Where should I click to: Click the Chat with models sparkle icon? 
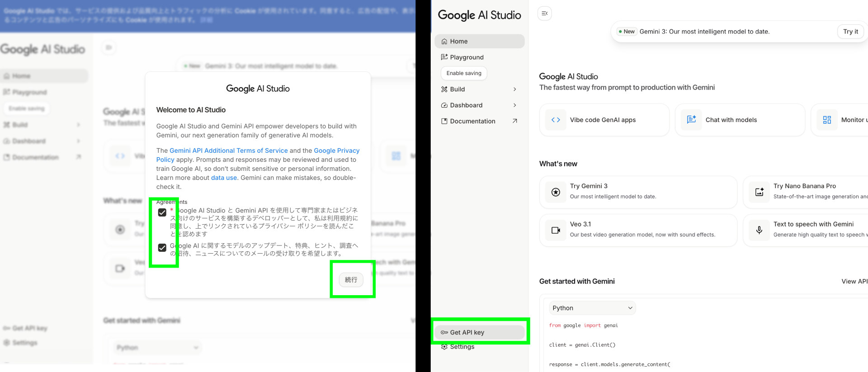[691, 120]
